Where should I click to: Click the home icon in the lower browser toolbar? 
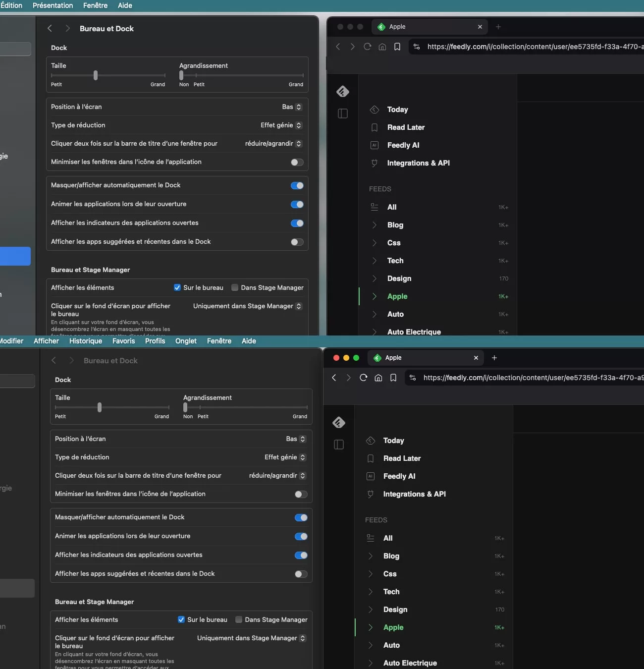(378, 378)
